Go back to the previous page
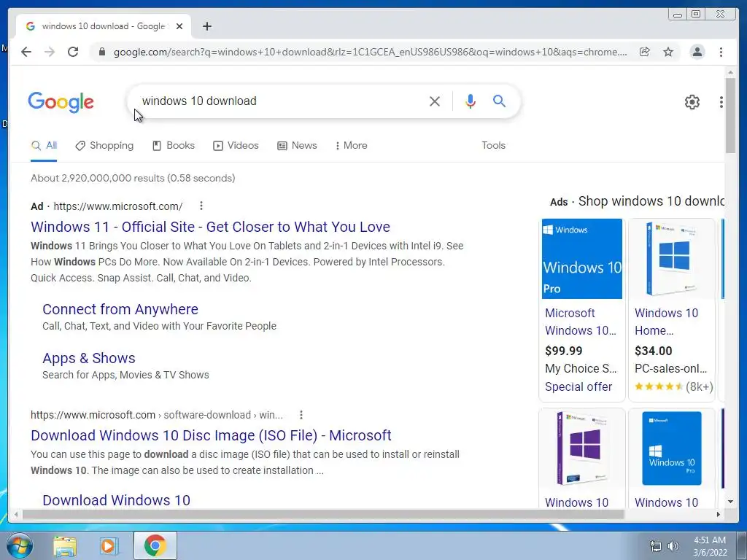The width and height of the screenshot is (747, 560). (26, 52)
